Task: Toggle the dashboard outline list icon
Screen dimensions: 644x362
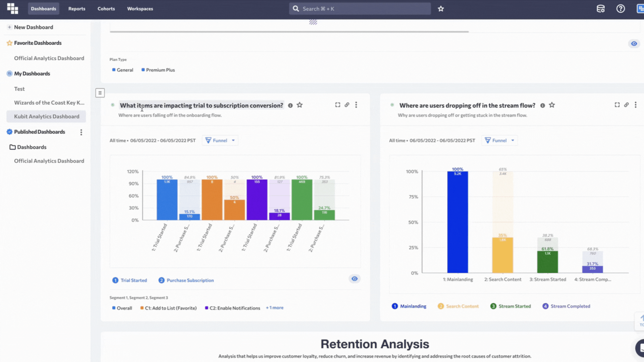Action: [100, 93]
